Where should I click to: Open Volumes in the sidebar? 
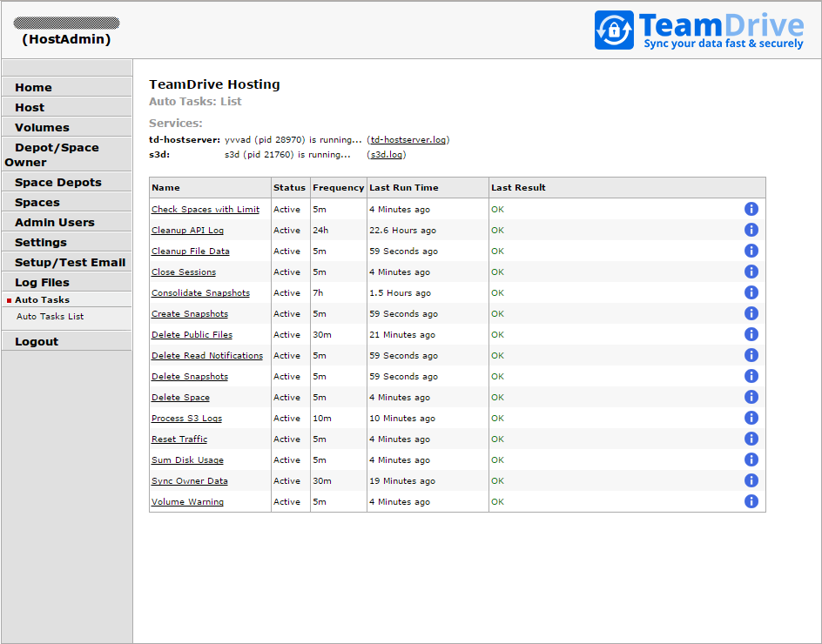66,127
